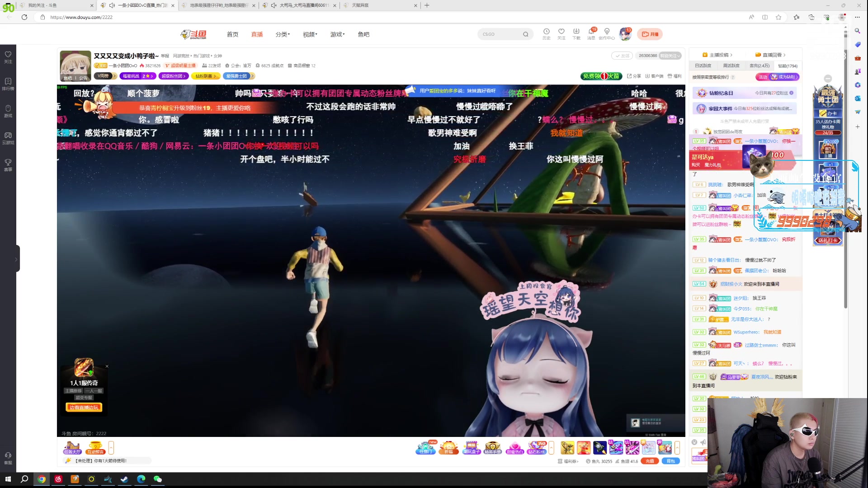Viewport: 868px width, 488px height.
Task: Open 云游戏 in the left sidebar
Action: [8, 138]
